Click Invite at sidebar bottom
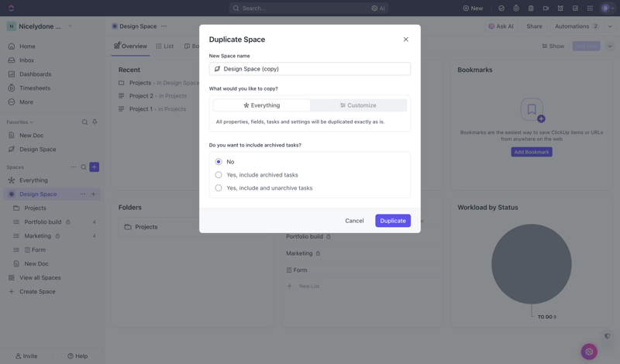620x364 pixels. click(x=26, y=355)
